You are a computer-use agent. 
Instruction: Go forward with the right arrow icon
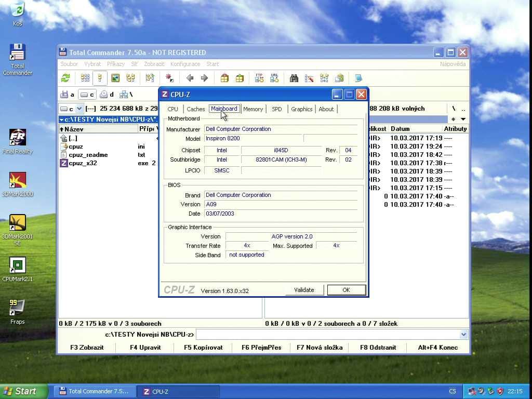point(204,78)
